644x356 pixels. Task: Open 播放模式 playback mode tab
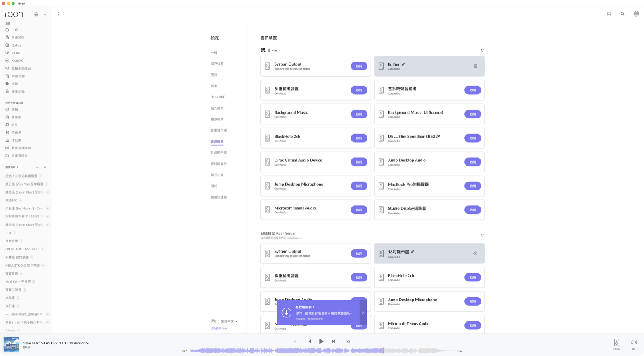click(x=217, y=119)
